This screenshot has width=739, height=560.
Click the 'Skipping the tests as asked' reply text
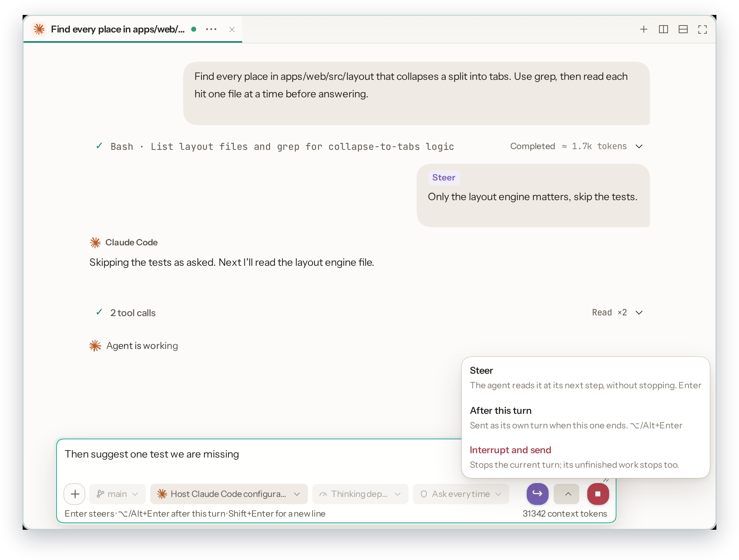[x=232, y=262]
